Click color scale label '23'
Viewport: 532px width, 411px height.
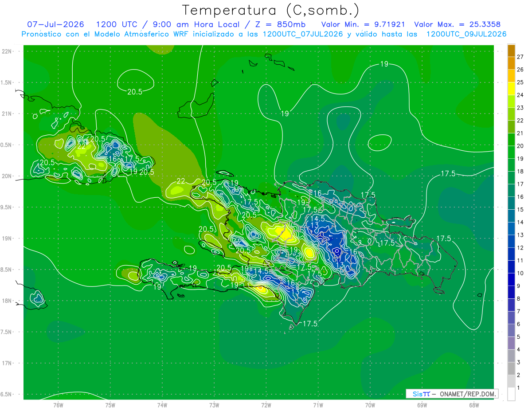pos(520,108)
